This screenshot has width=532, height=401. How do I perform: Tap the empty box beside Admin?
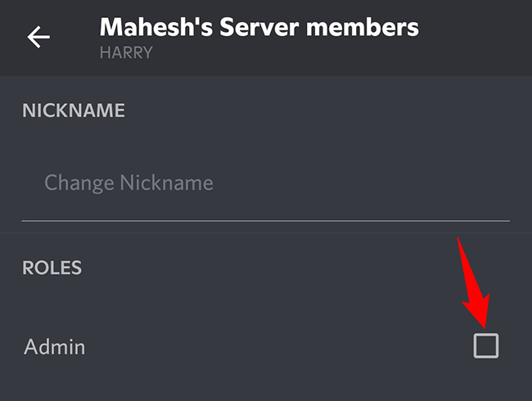(485, 346)
